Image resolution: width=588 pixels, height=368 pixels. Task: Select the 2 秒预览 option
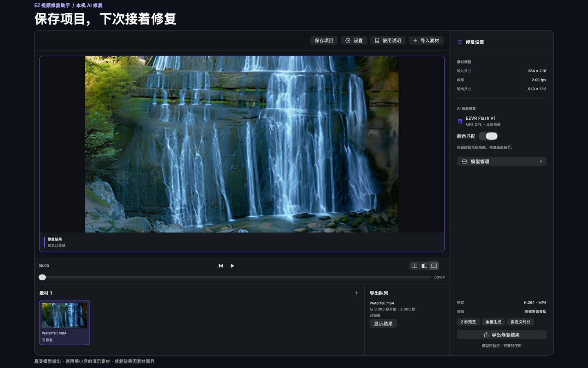(468, 322)
